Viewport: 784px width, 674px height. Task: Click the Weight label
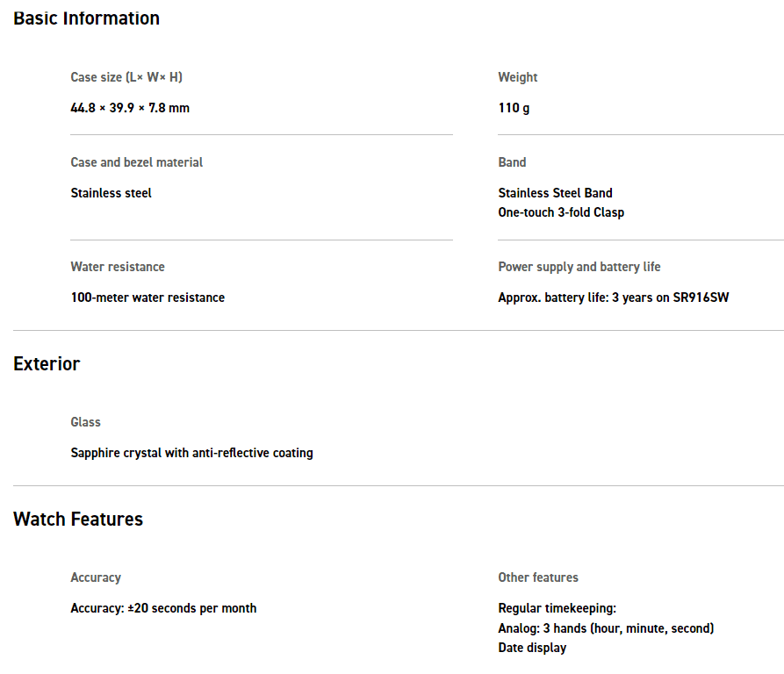(517, 77)
